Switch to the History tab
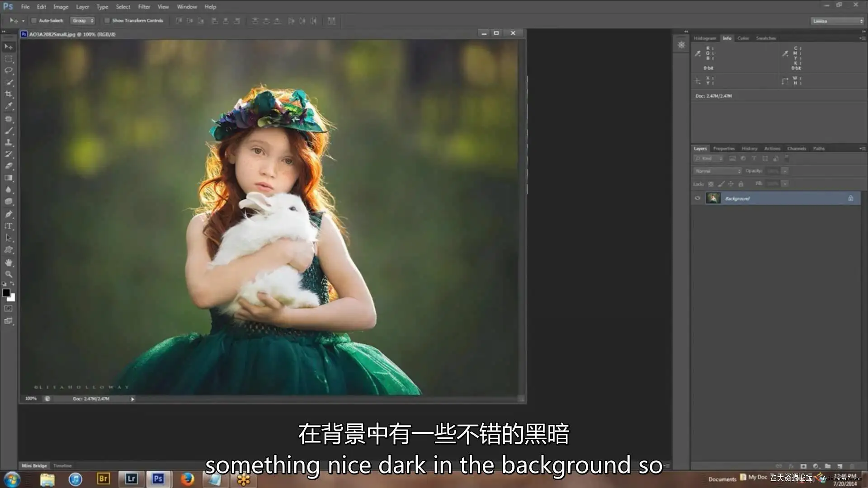This screenshot has height=488, width=868. [x=749, y=149]
